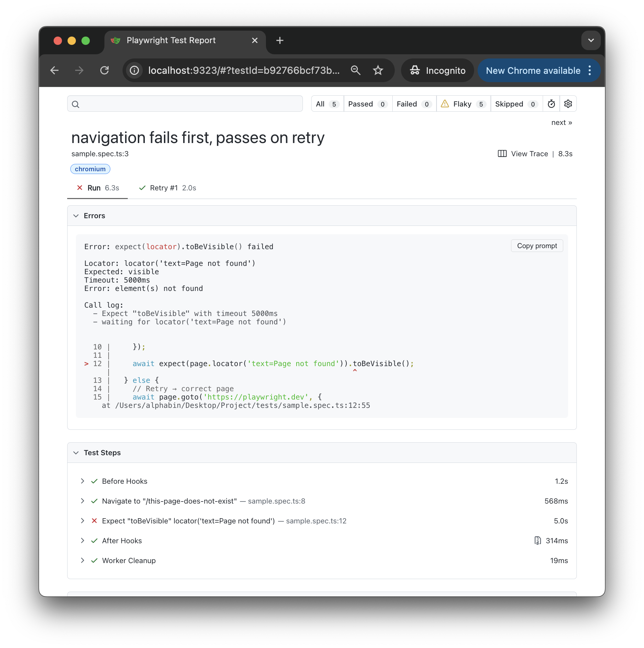This screenshot has width=644, height=648.
Task: Filter tests by Failed status
Action: (x=414, y=104)
